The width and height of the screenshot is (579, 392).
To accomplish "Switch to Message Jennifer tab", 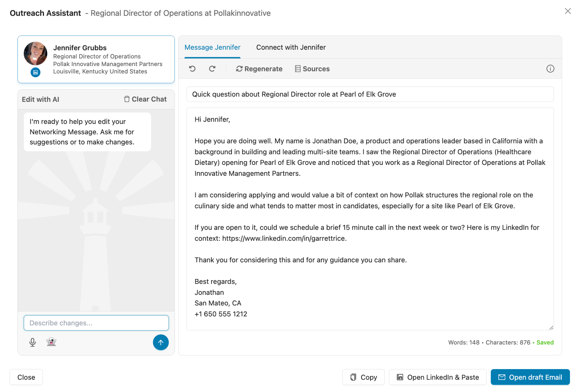I will 212,47.
